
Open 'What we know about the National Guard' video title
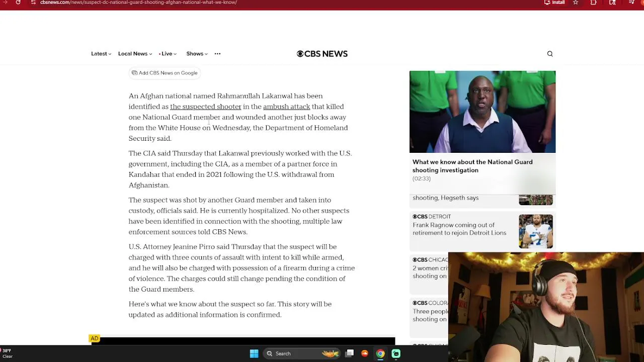coord(472,166)
